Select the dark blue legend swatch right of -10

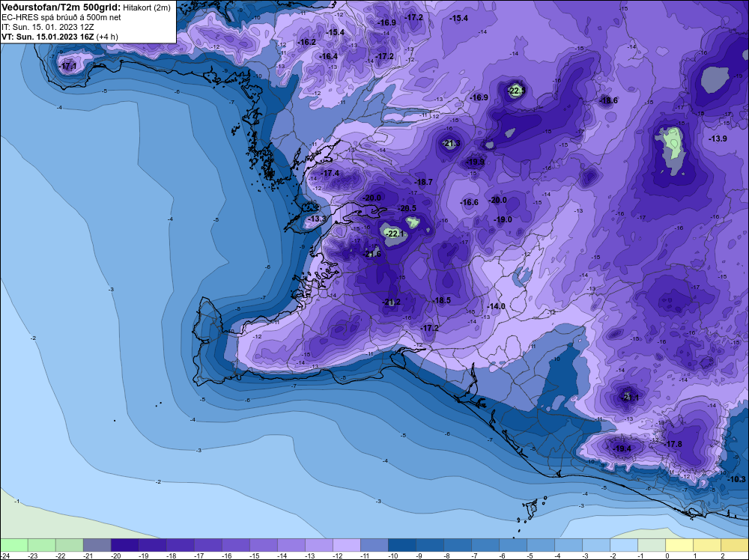pos(401,545)
